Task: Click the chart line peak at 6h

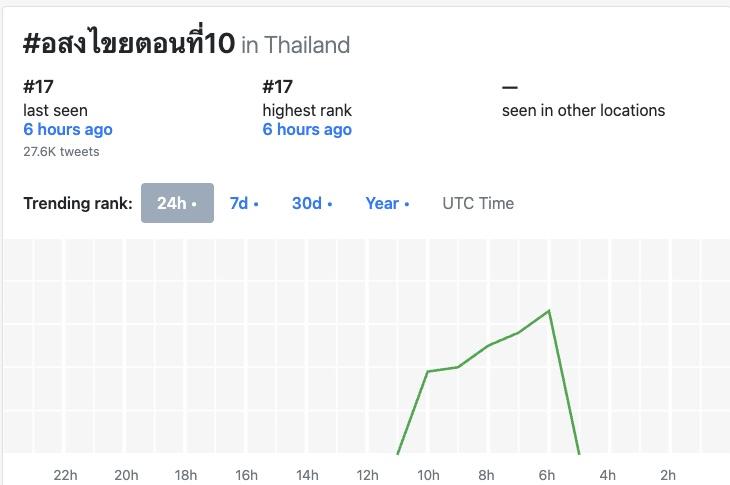Action: pos(549,311)
